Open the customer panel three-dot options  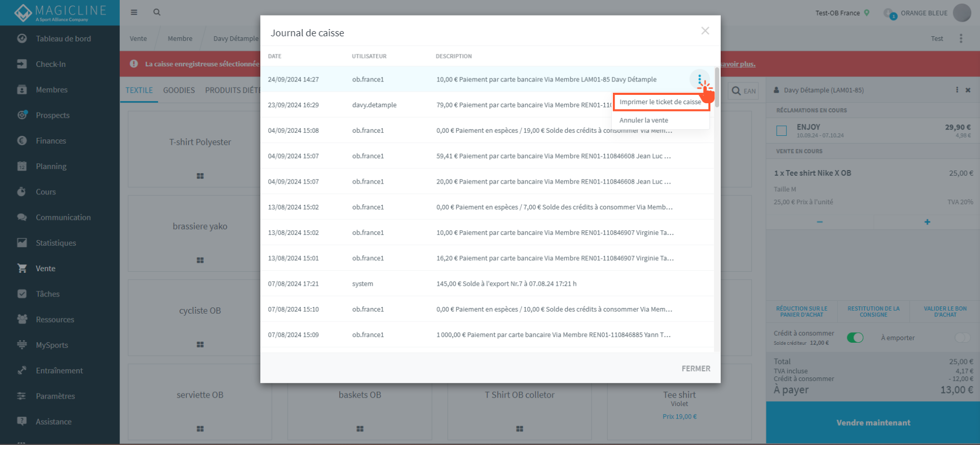(957, 90)
